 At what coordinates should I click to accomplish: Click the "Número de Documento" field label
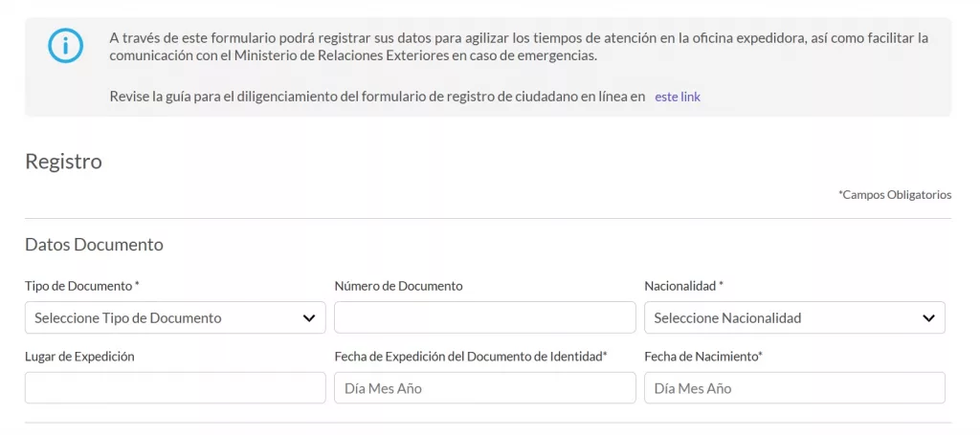tap(398, 286)
